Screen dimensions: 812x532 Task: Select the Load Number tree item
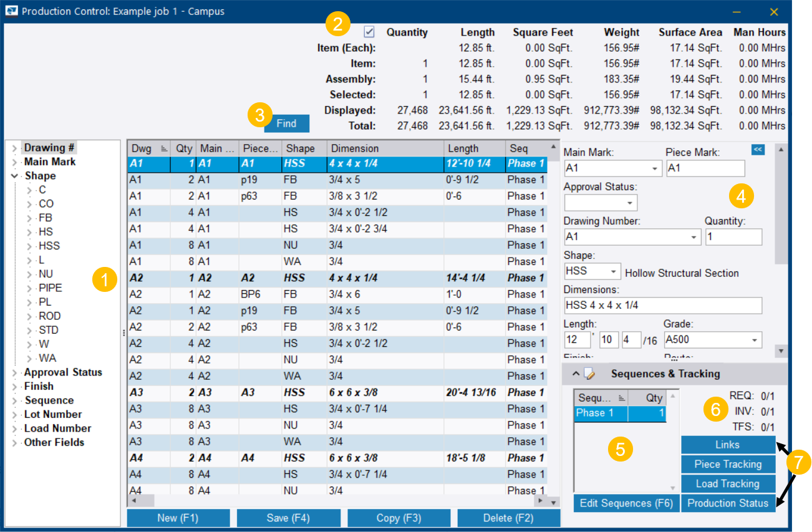(57, 428)
